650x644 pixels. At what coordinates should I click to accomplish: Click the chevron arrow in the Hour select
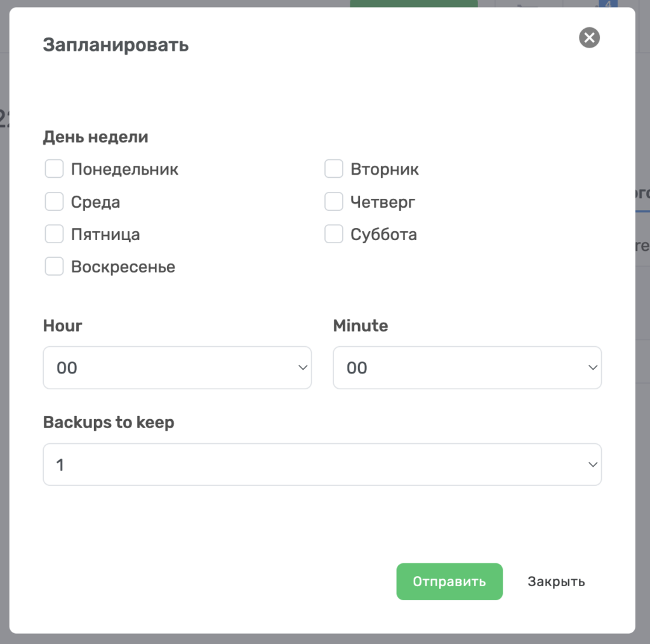pyautogui.click(x=303, y=368)
